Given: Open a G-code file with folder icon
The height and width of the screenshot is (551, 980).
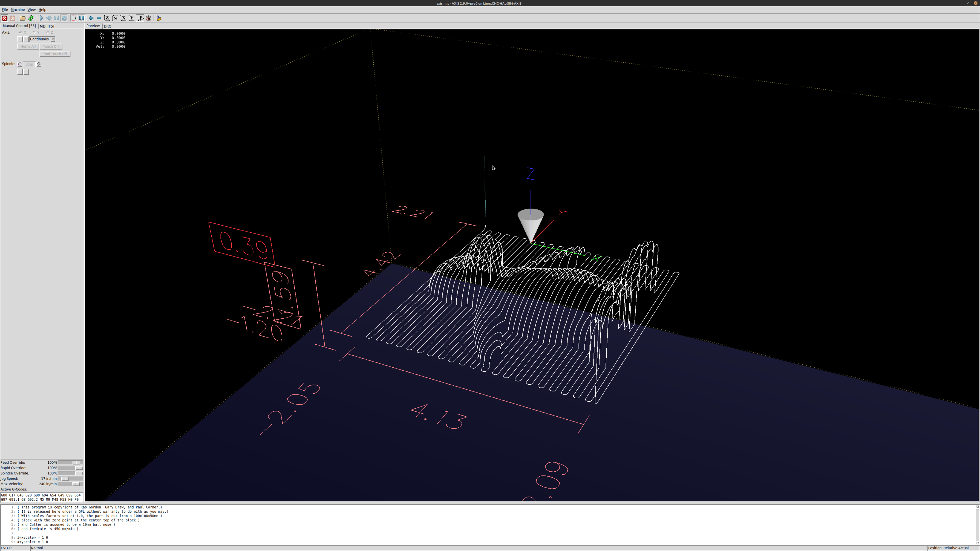Looking at the screenshot, I should pyautogui.click(x=22, y=18).
